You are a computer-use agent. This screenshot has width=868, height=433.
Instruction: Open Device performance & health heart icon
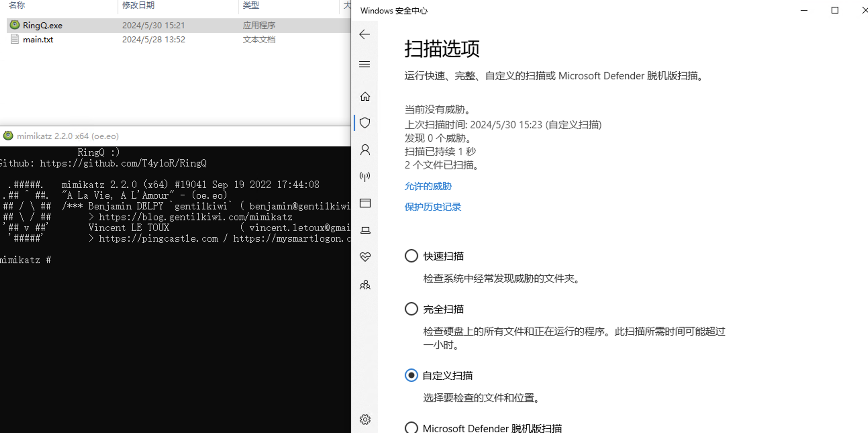[365, 257]
